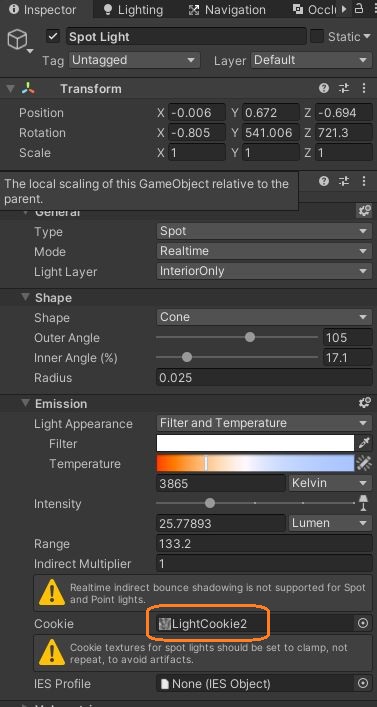Screen dimensions: 377x707
Task: Switch to the Lighting tab
Action: 133,9
